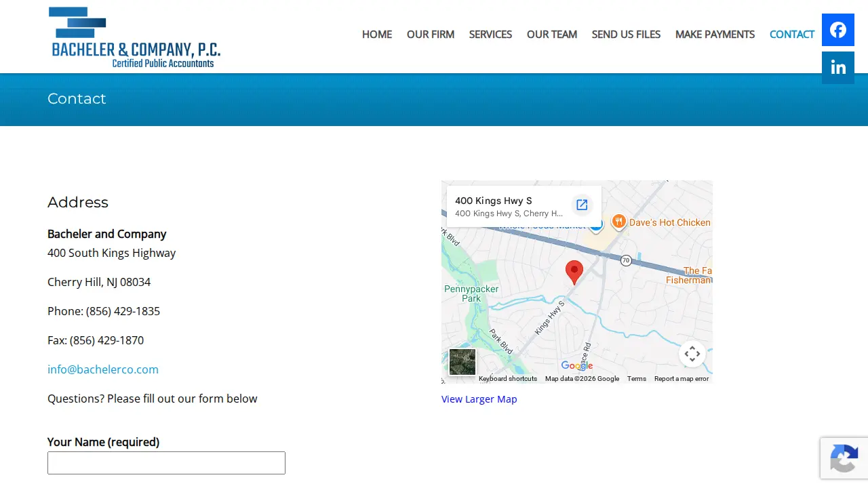The image size is (868, 488).
Task: Select the Contact menu item
Action: [792, 34]
